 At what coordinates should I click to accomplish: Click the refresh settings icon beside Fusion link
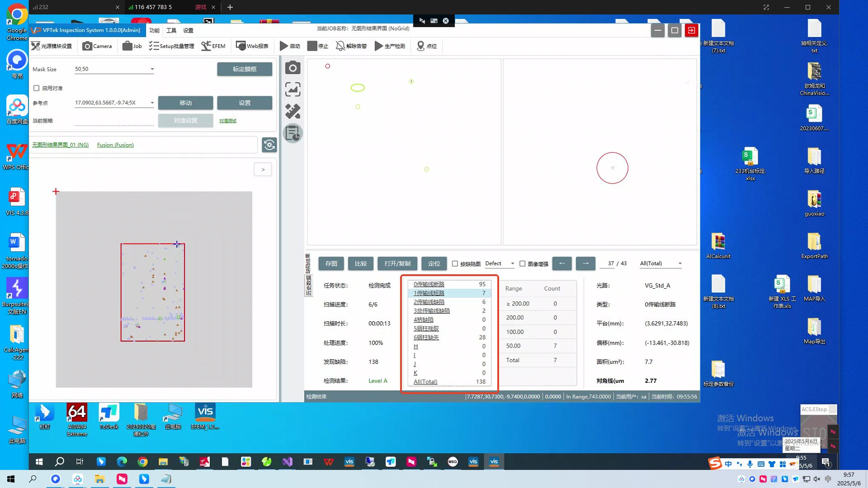[269, 145]
